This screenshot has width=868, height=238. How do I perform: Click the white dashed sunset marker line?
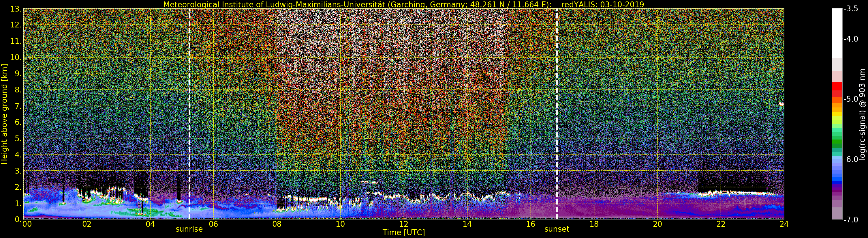click(557, 114)
